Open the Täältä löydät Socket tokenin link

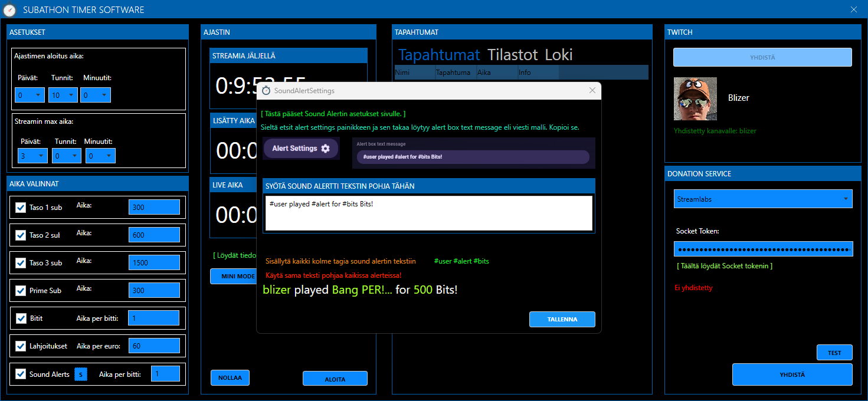(725, 266)
